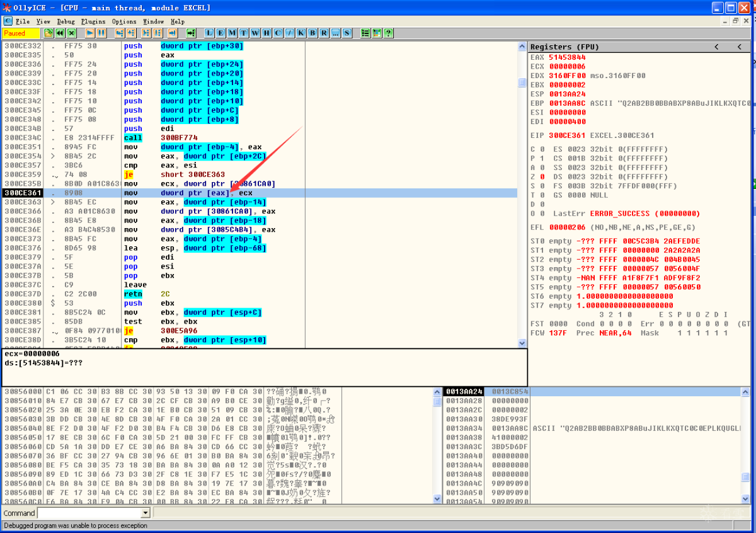Image resolution: width=756 pixels, height=533 pixels.
Task: Select the leave instruction row
Action: 259,285
